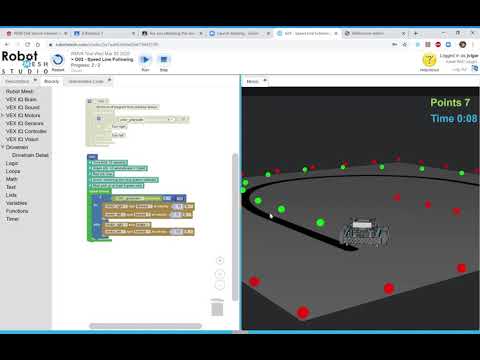Open the Lists block category
480x360 pixels.
(x=11, y=195)
